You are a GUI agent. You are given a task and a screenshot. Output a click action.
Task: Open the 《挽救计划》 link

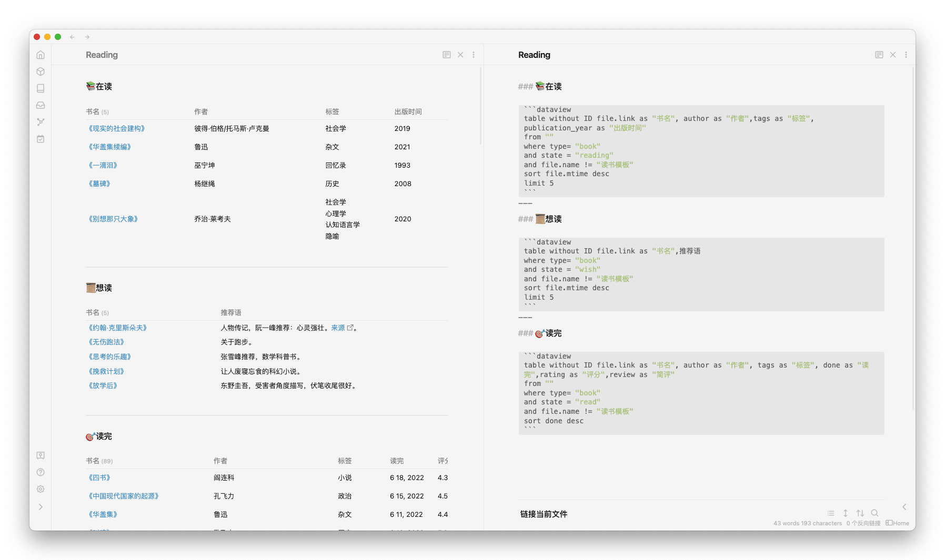(x=106, y=371)
